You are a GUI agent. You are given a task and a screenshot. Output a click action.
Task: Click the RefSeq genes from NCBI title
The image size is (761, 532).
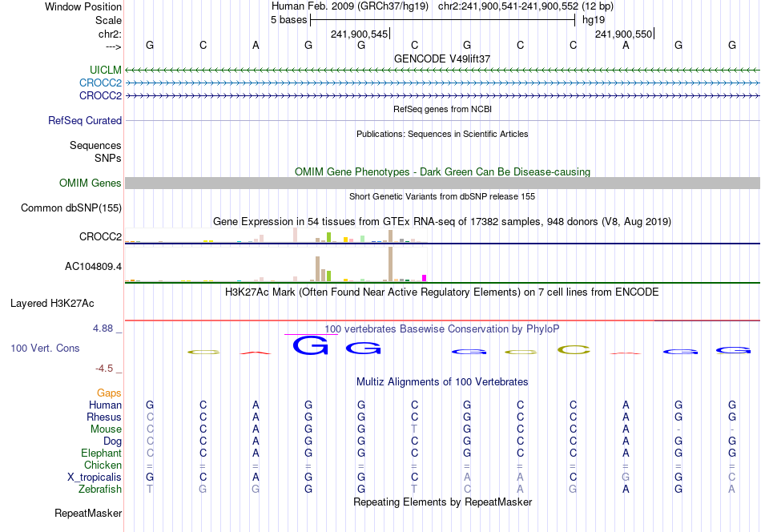(442, 109)
